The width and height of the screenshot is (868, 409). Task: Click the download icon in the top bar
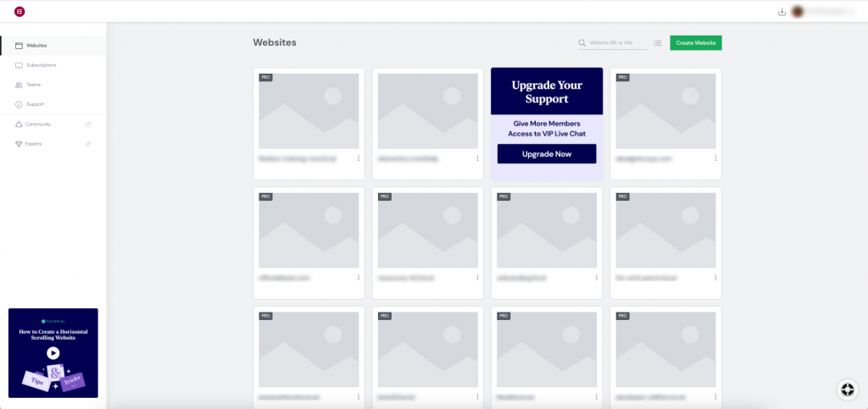(x=782, y=12)
